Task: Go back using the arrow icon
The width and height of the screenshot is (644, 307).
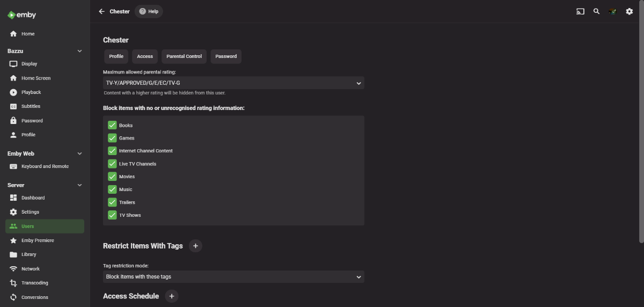Action: [x=101, y=11]
